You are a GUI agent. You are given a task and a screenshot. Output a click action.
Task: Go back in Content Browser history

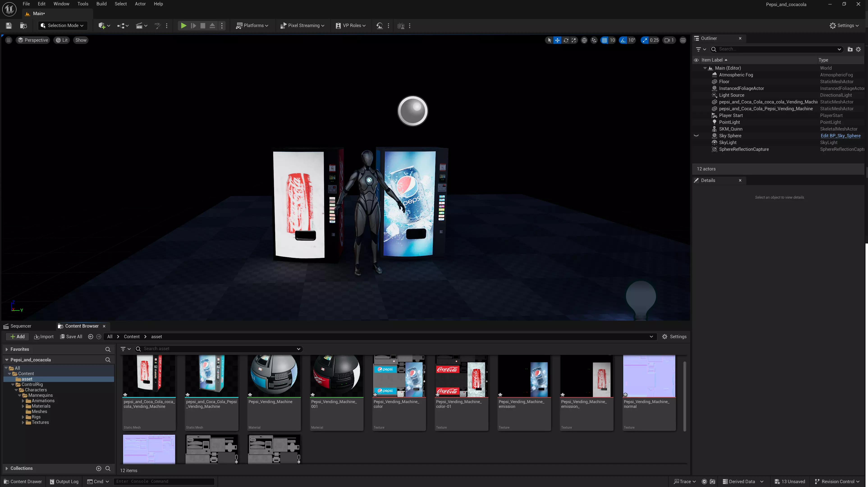pos(90,337)
